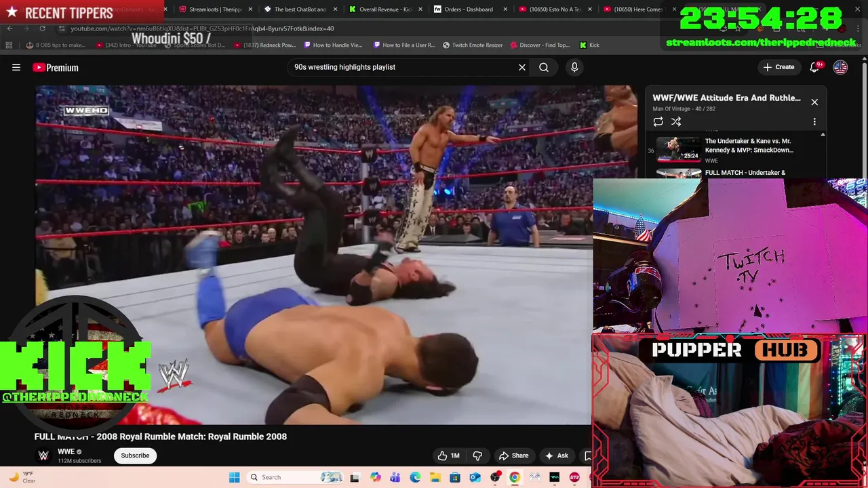
Task: Switch to Google Chrome on the taskbar
Action: coord(515,477)
